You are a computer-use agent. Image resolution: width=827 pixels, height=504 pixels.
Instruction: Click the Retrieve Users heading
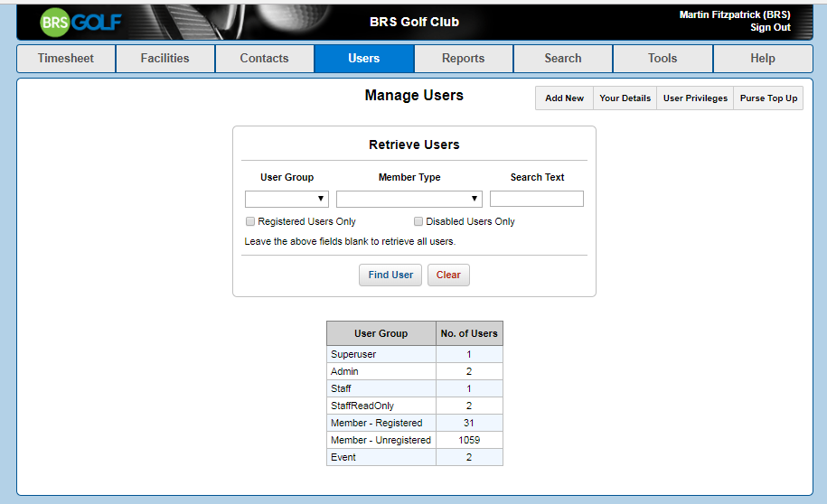click(414, 145)
